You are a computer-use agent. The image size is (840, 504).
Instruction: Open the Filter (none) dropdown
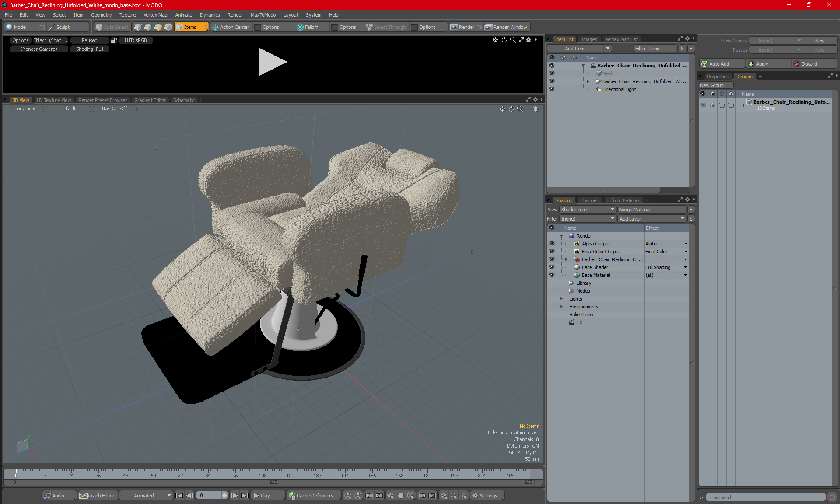[588, 219]
